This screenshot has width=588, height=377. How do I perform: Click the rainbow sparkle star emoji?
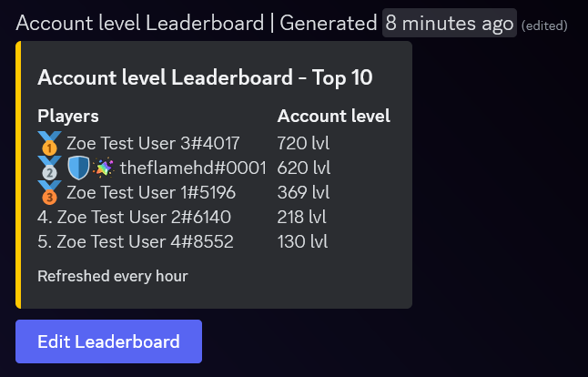point(104,168)
